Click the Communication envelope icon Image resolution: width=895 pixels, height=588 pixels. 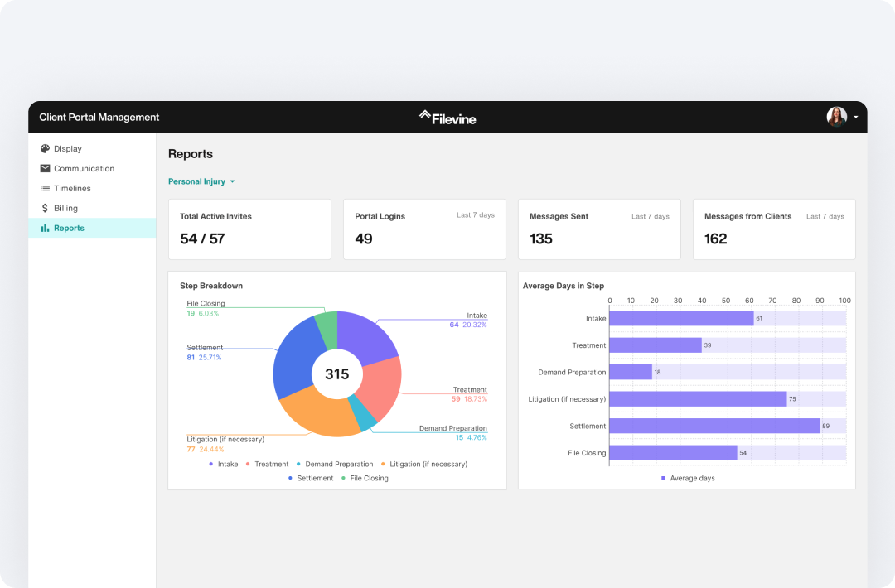pyautogui.click(x=46, y=169)
